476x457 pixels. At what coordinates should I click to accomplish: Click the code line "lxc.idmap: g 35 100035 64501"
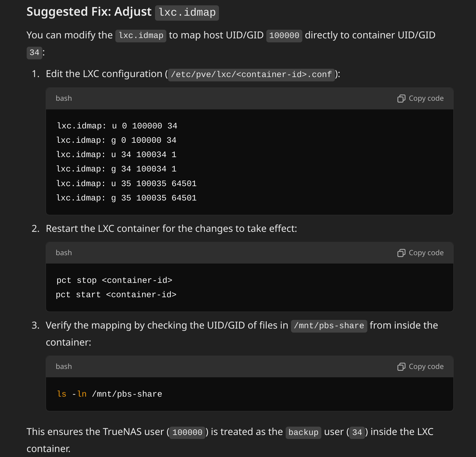126,198
